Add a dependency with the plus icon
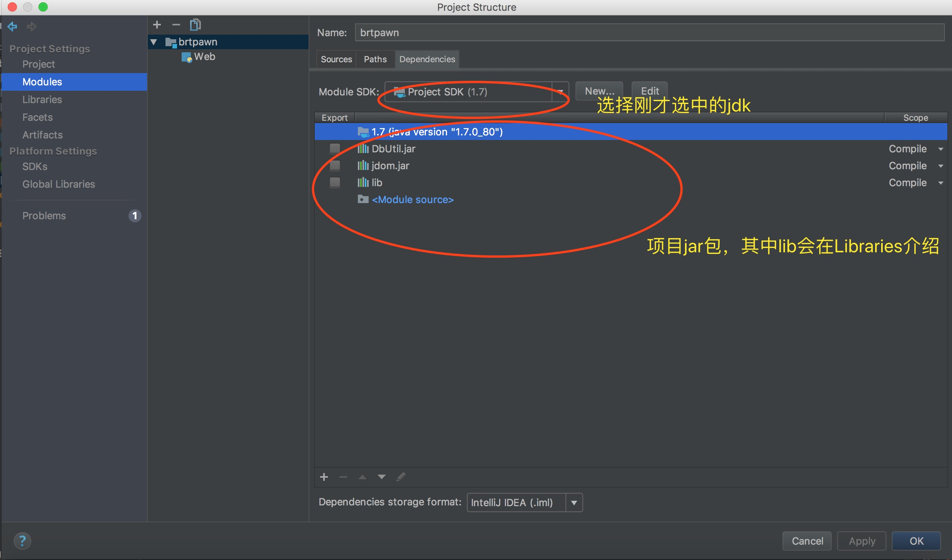Viewport: 952px width, 560px height. pyautogui.click(x=324, y=477)
